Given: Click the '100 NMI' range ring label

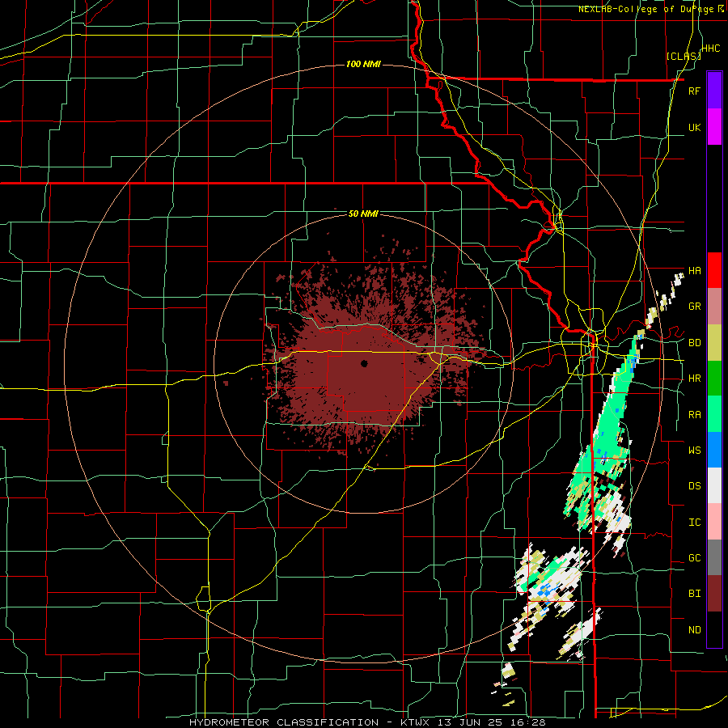Looking at the screenshot, I should pos(363,64).
